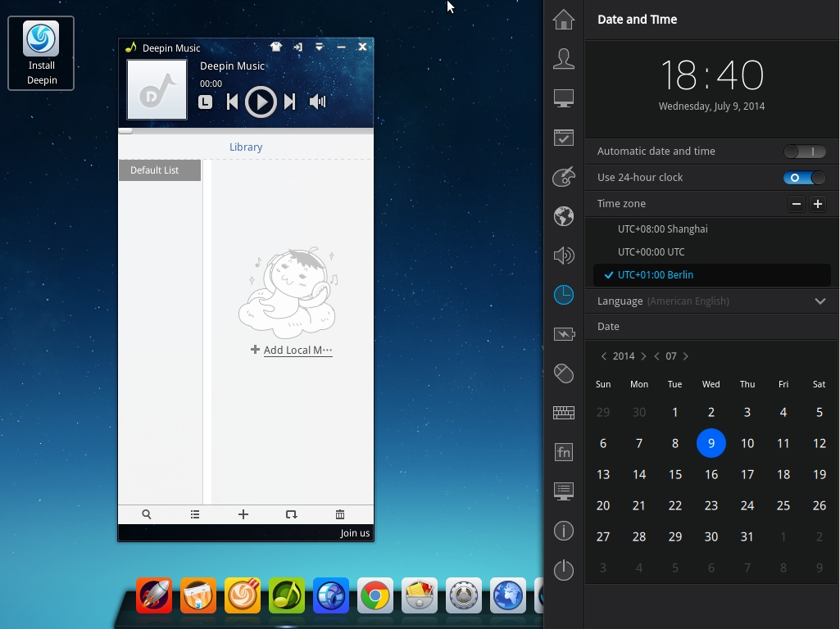Screen dimensions: 840x629
Task: Open the Power settings icon in sidebar
Action: tap(564, 334)
